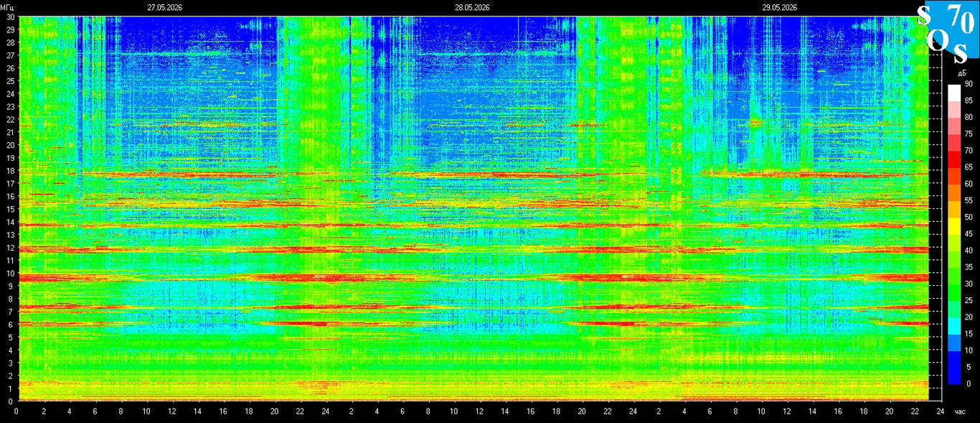Viewport: 980px width, 423px height.
Task: Pick the yellow segment of the dB color scale
Action: coord(954,226)
